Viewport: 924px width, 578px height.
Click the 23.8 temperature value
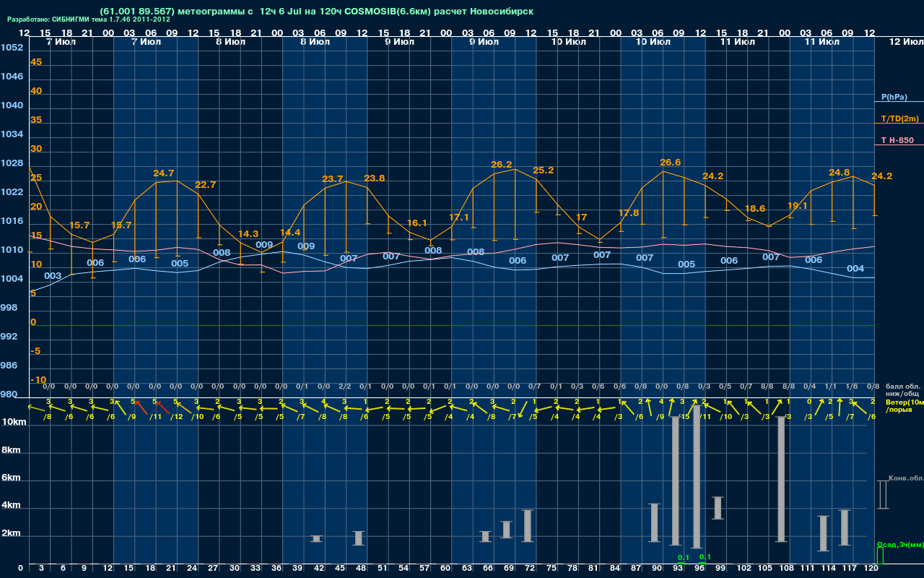coord(374,178)
